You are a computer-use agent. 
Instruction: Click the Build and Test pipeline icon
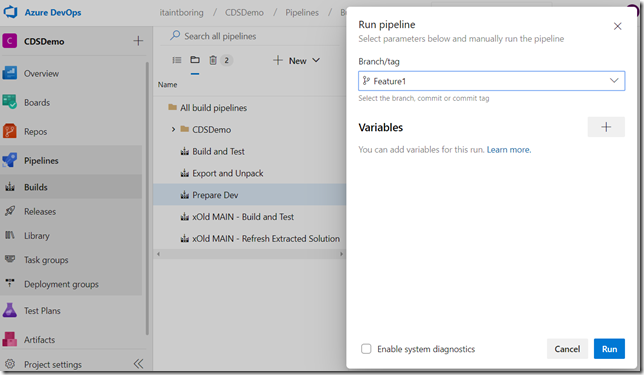(x=185, y=152)
